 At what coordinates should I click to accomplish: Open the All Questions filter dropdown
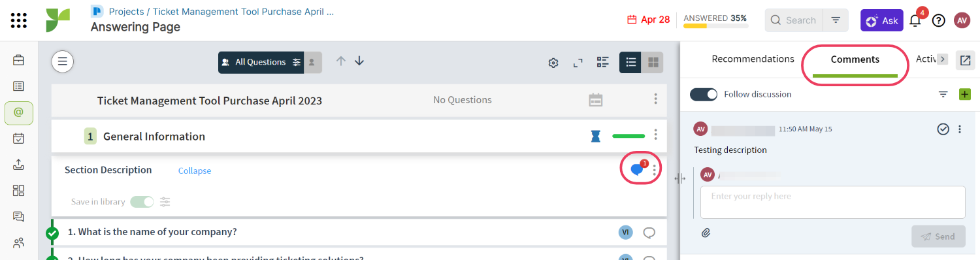point(261,62)
